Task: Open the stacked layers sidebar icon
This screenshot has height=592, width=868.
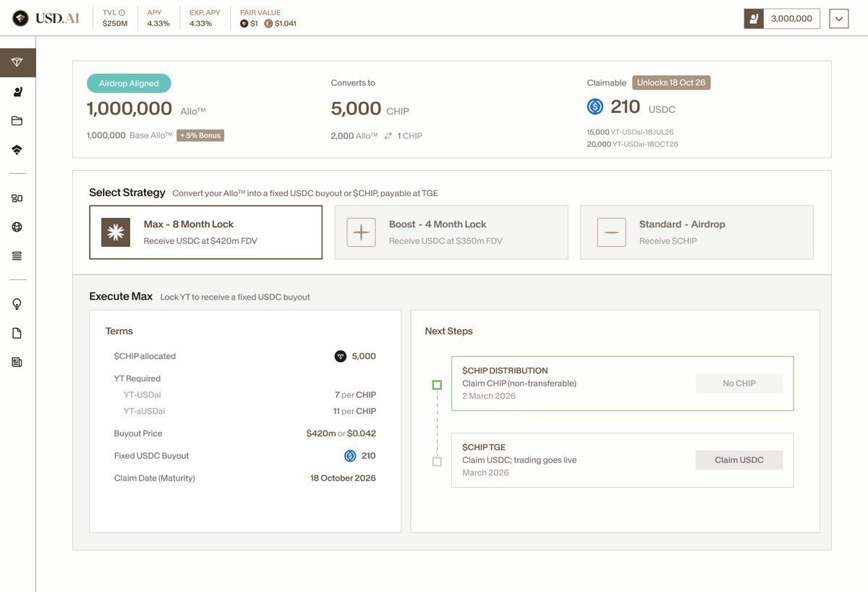Action: (17, 150)
